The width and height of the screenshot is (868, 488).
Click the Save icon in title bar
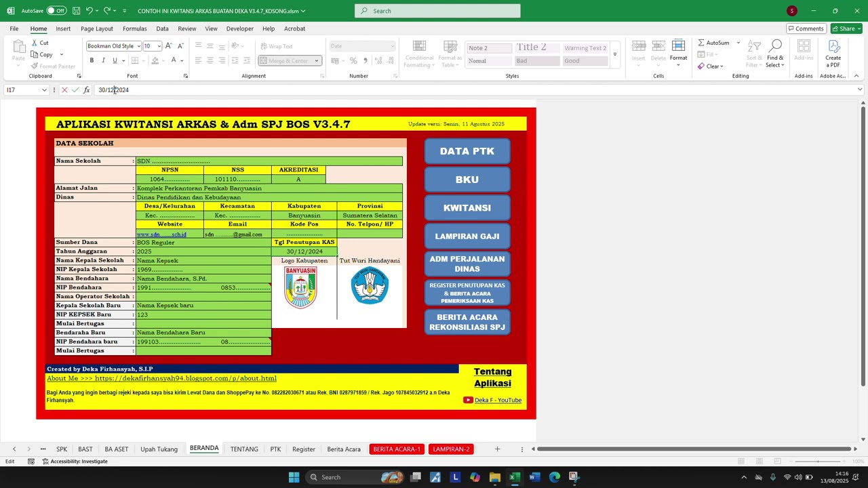[x=77, y=11]
